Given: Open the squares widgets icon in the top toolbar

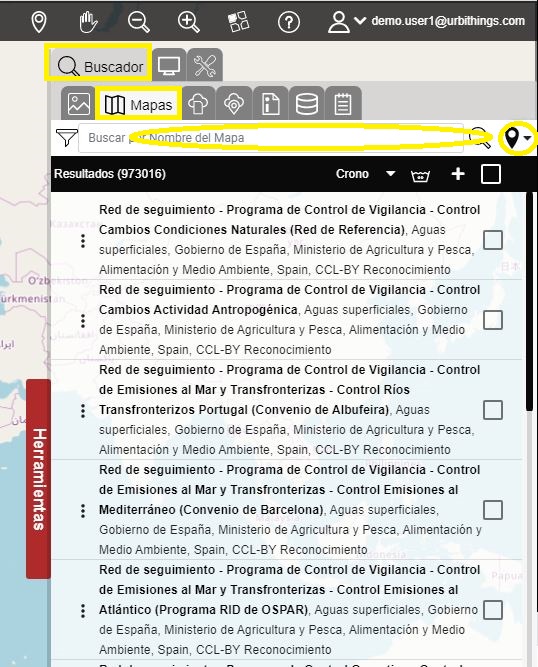Looking at the screenshot, I should click(239, 22).
